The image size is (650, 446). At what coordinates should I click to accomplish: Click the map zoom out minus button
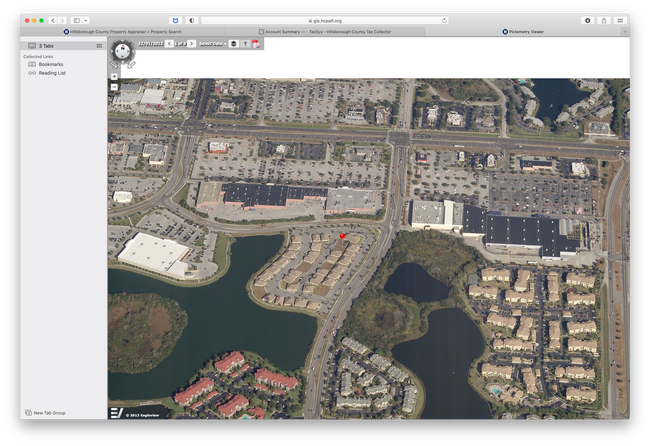114,87
